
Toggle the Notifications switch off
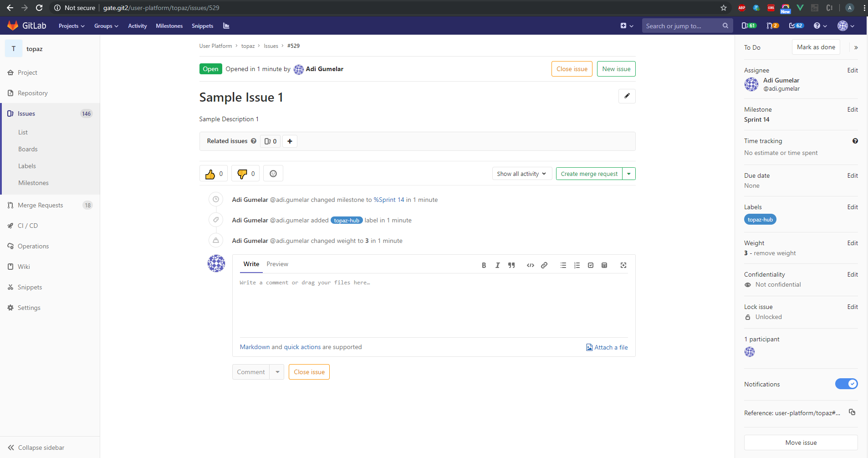tap(846, 384)
